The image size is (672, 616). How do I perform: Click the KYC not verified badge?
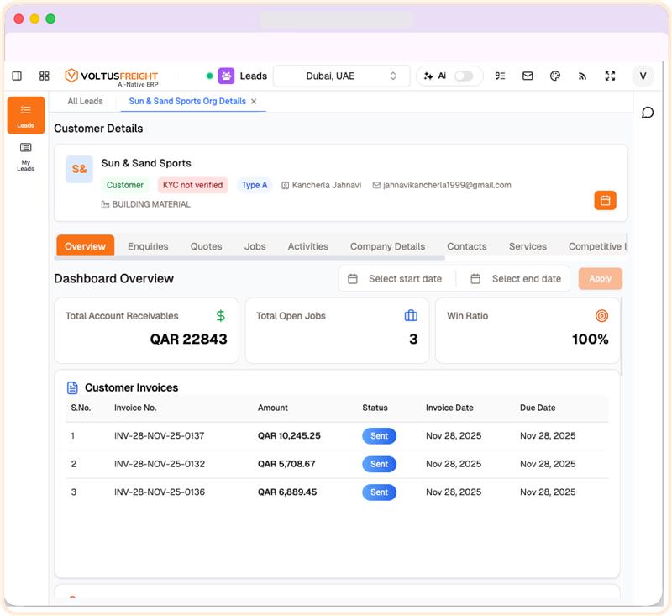tap(193, 185)
